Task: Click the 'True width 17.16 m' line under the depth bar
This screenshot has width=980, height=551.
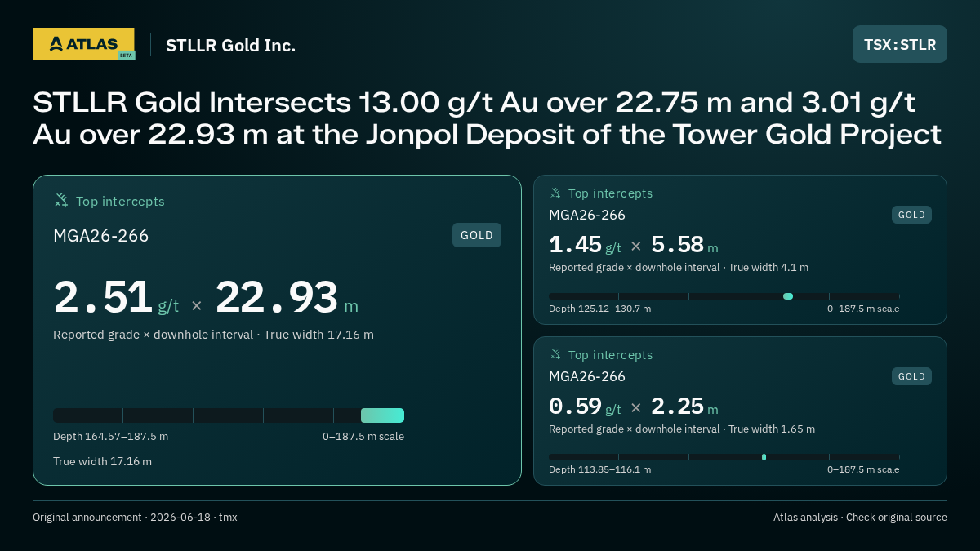Action: click(x=102, y=461)
